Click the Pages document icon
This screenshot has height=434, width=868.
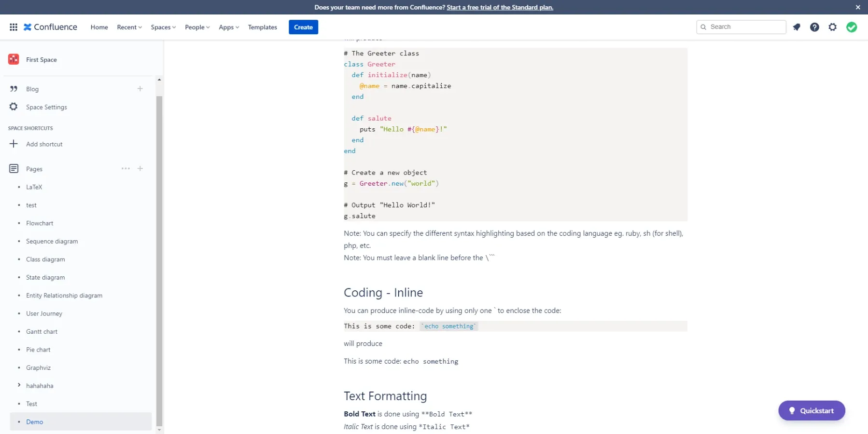[x=14, y=168]
